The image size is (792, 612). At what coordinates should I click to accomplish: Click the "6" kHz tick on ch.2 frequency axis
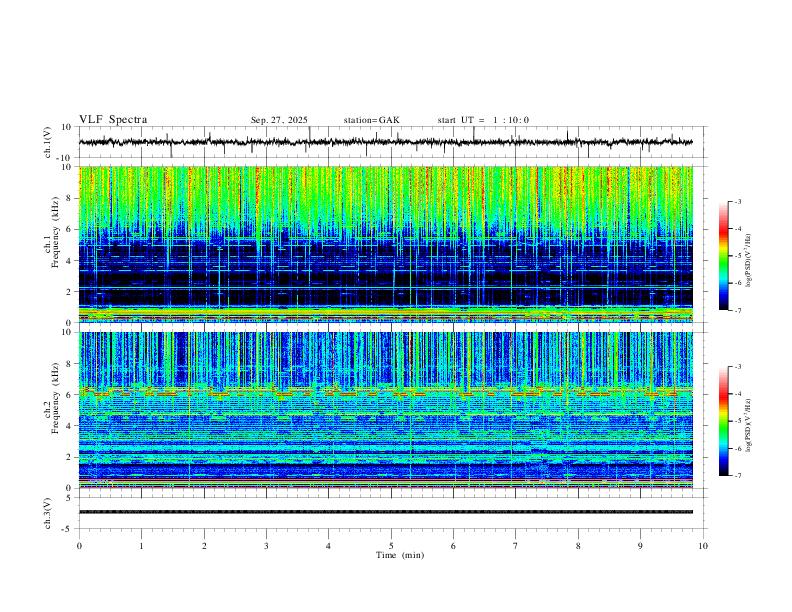[x=69, y=395]
